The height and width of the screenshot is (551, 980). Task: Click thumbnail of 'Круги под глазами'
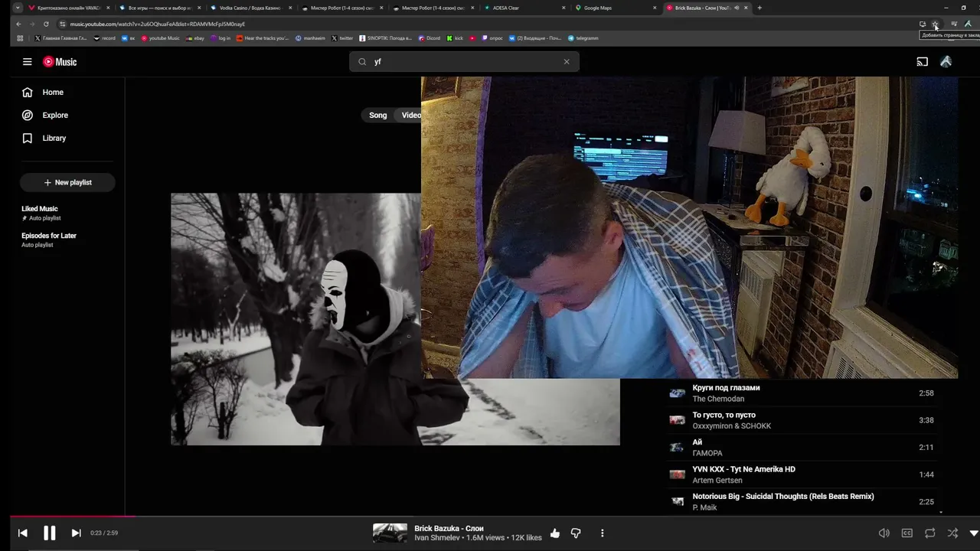pos(678,393)
